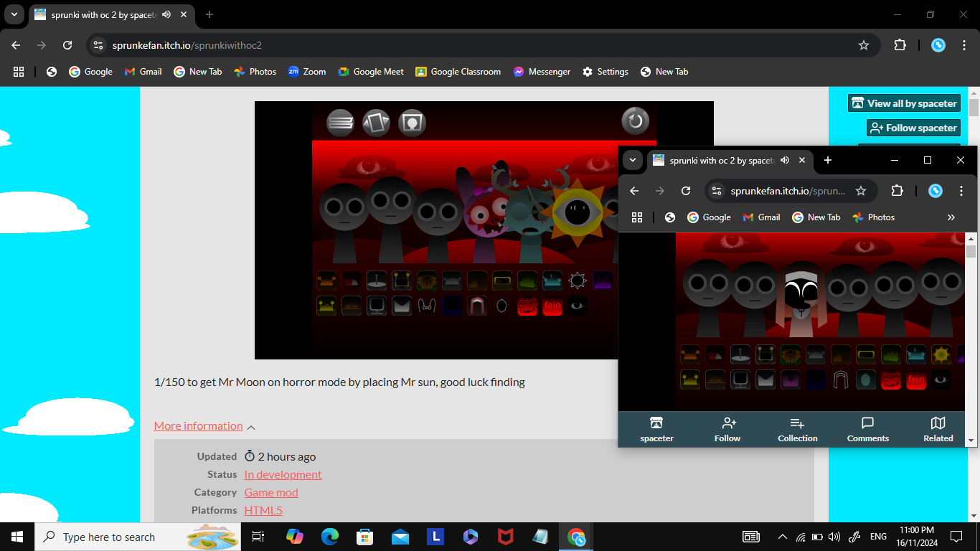The width and height of the screenshot is (980, 551).
Task: Pick the eye sound icon in the small window
Action: tap(941, 380)
